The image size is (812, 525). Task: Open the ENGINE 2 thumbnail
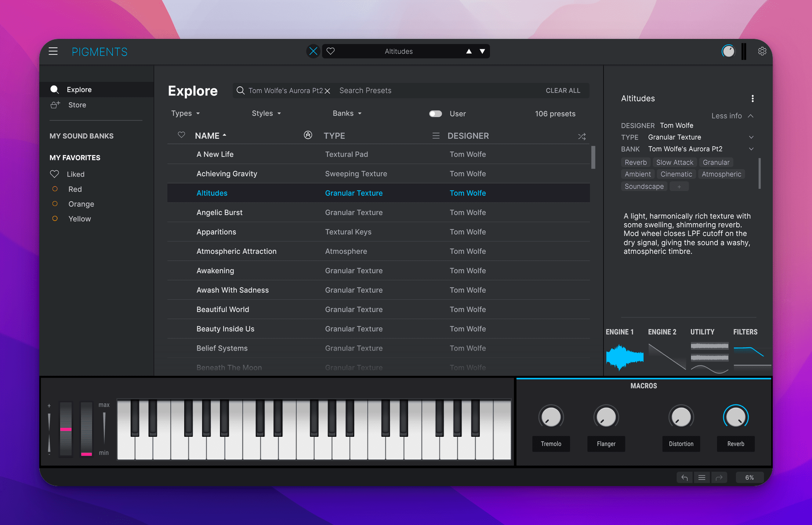click(667, 357)
